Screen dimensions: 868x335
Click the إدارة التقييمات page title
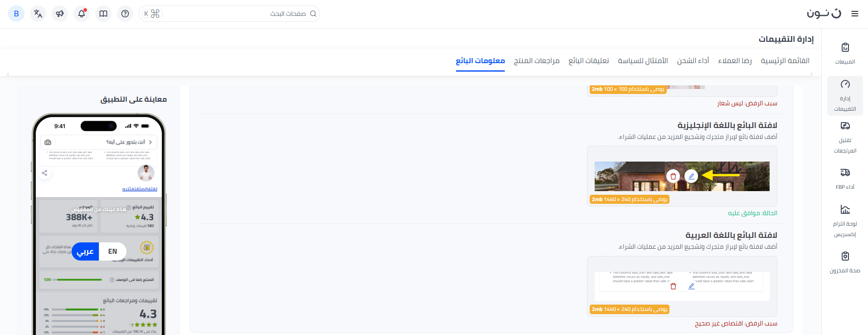pos(786,39)
